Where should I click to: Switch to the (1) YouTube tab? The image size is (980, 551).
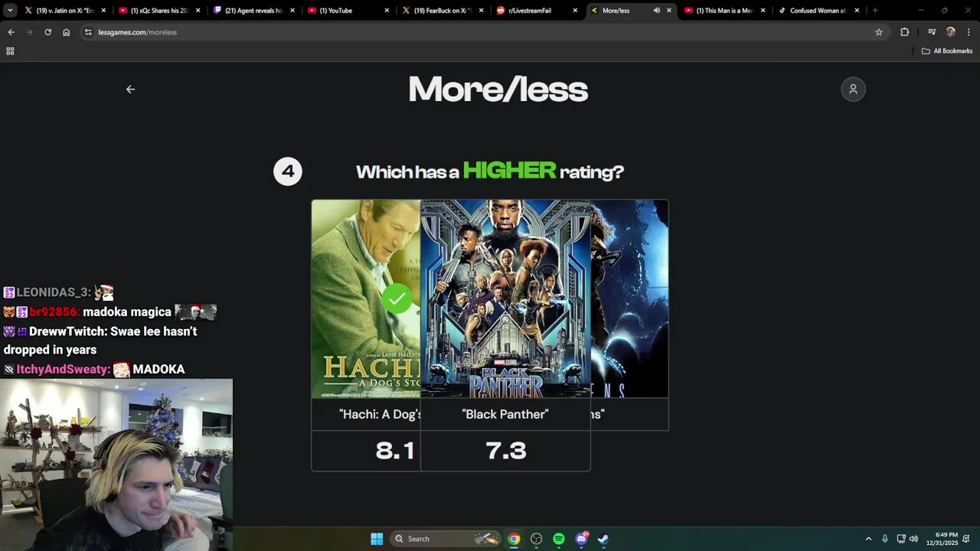347,11
